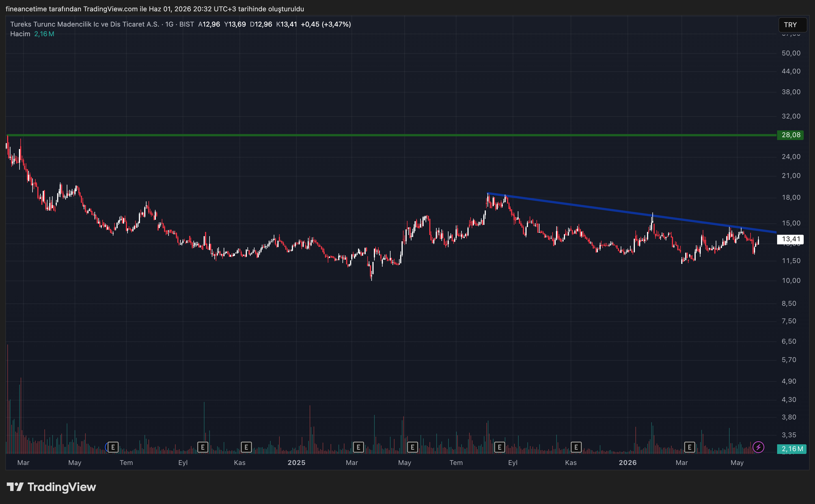Click the high value Y13,69

235,24
